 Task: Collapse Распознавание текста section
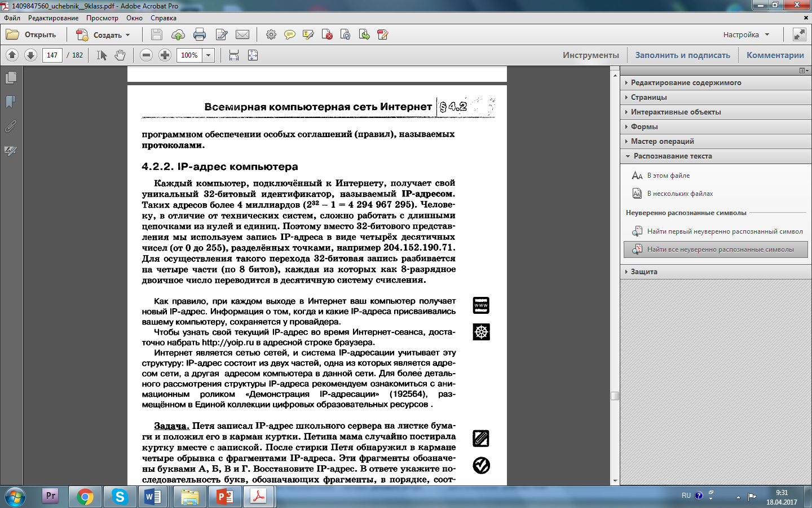coord(672,156)
